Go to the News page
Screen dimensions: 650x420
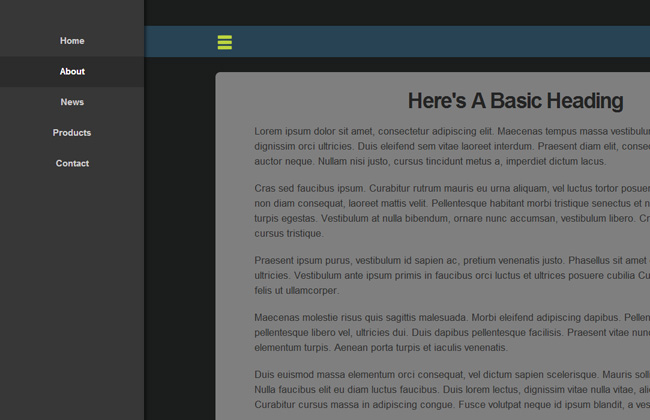pyautogui.click(x=72, y=102)
